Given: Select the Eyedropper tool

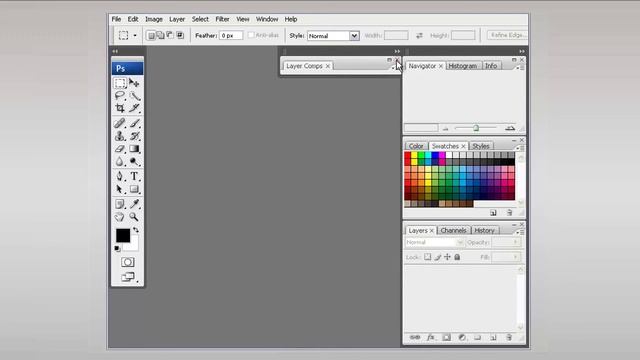Looking at the screenshot, I should point(134,204).
